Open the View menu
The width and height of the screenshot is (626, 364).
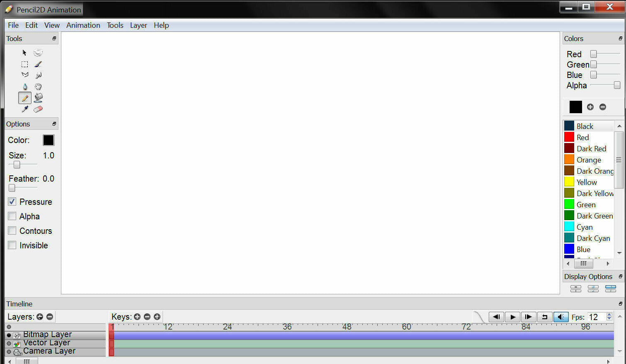pos(52,25)
